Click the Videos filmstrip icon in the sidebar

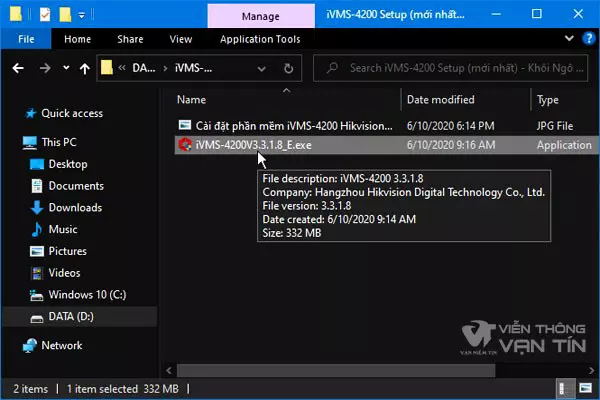[x=37, y=273]
